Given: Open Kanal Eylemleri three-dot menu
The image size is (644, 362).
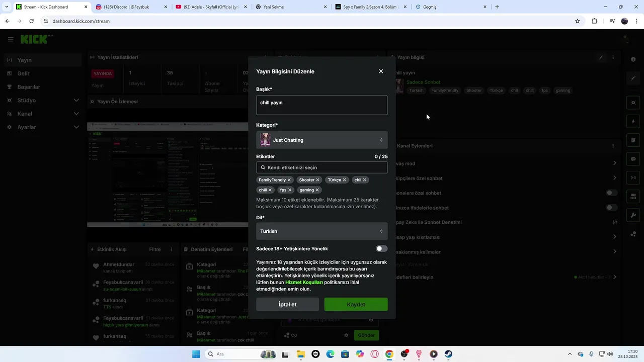Looking at the screenshot, I should click(613, 146).
